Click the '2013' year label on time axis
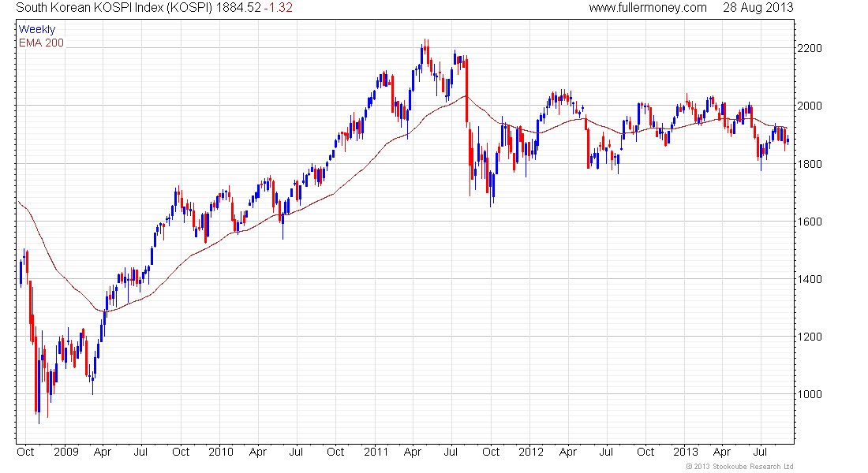 tap(685, 452)
